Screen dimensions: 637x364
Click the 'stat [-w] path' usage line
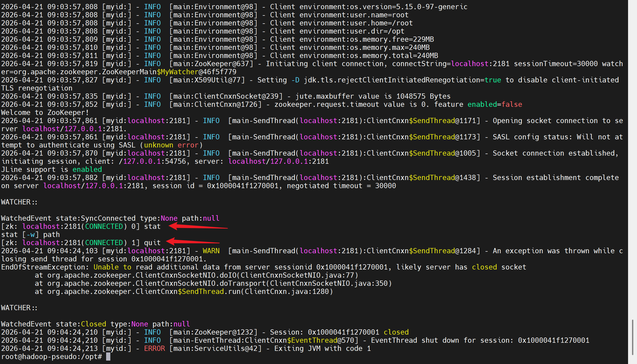[30, 235]
